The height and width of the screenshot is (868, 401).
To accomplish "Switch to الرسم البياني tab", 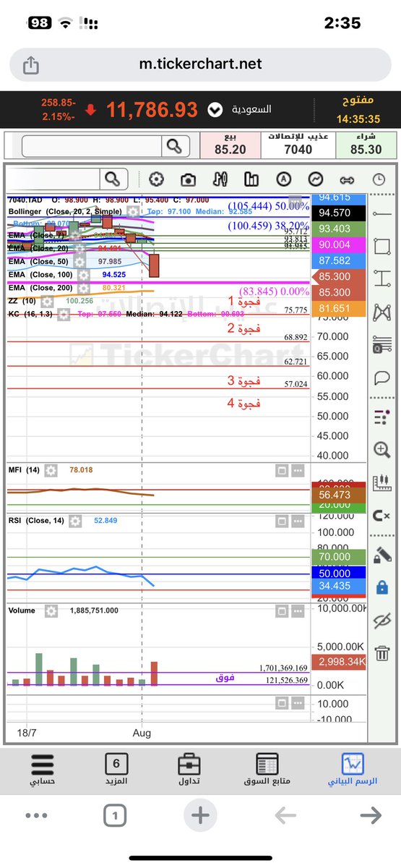I will (x=353, y=770).
